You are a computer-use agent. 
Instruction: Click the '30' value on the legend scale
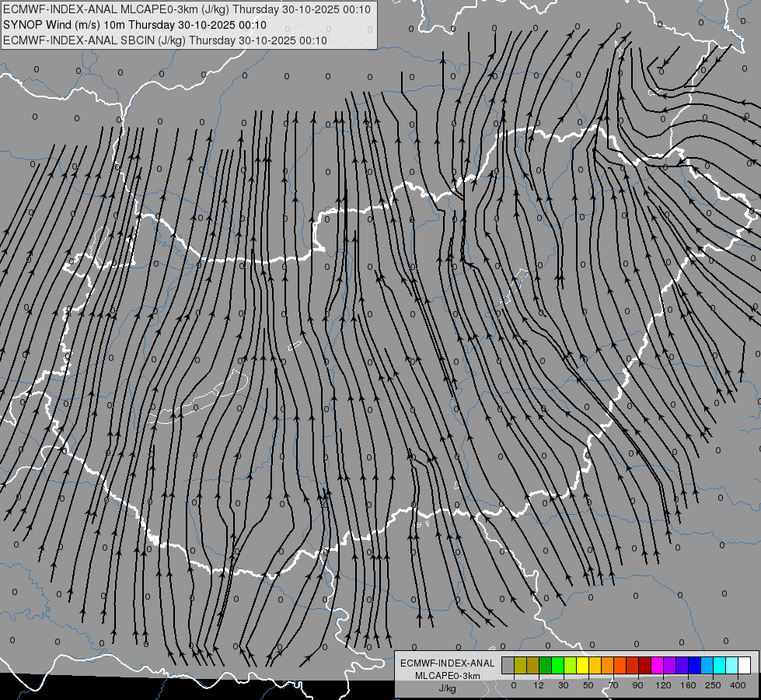tap(564, 685)
